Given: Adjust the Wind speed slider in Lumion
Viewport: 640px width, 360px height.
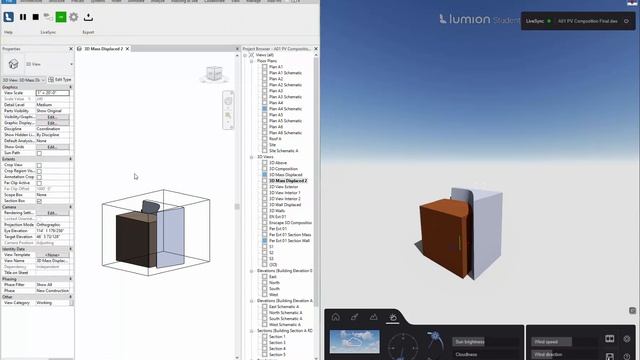Looking at the screenshot, I should 564,342.
